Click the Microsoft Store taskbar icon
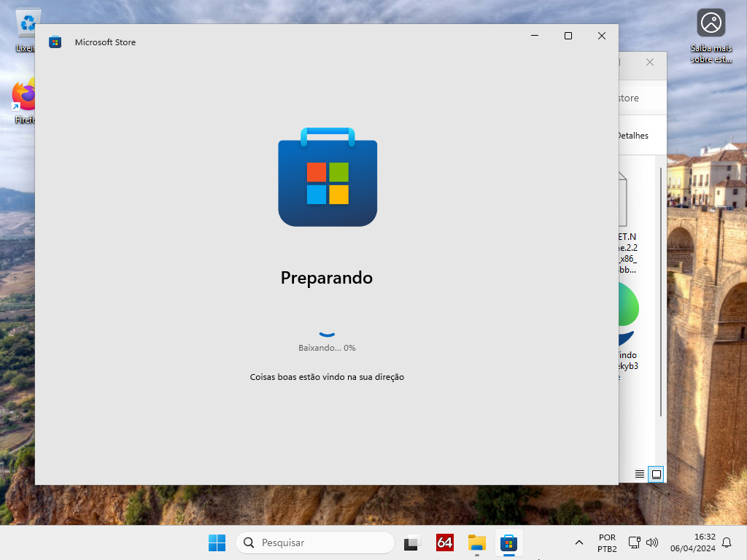747x560 pixels. (x=508, y=542)
